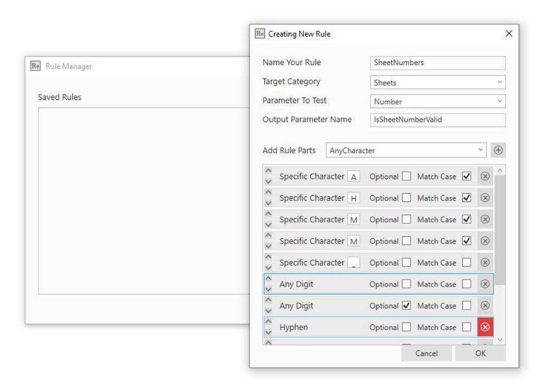Enable Match Case for the Hyphen part
Viewport: 544px width, 392px height.
click(x=466, y=327)
